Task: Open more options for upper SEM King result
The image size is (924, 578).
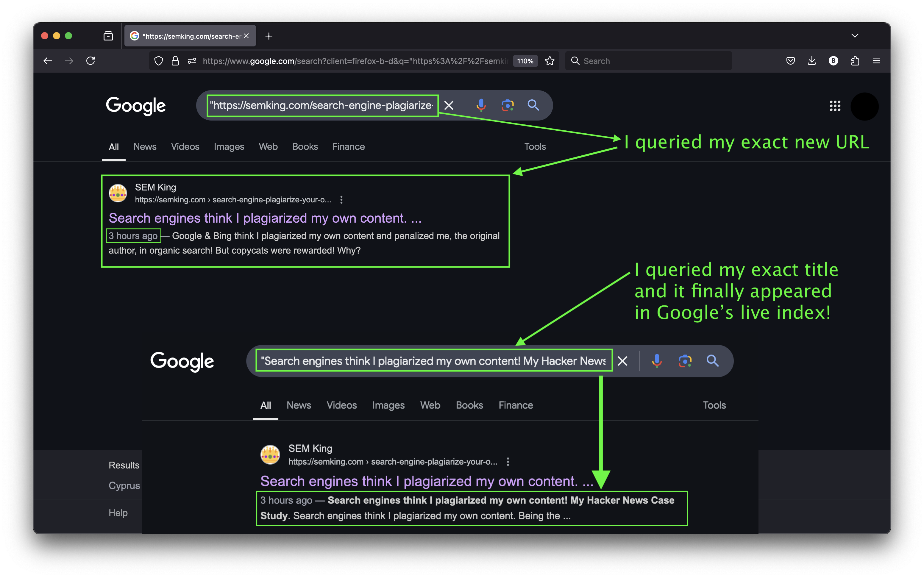Action: (x=341, y=199)
